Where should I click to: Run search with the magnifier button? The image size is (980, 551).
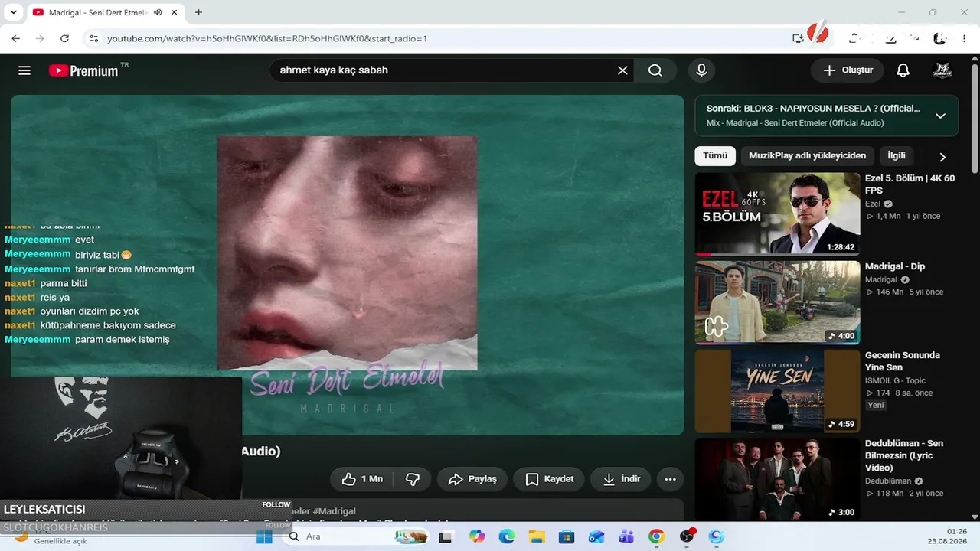655,70
